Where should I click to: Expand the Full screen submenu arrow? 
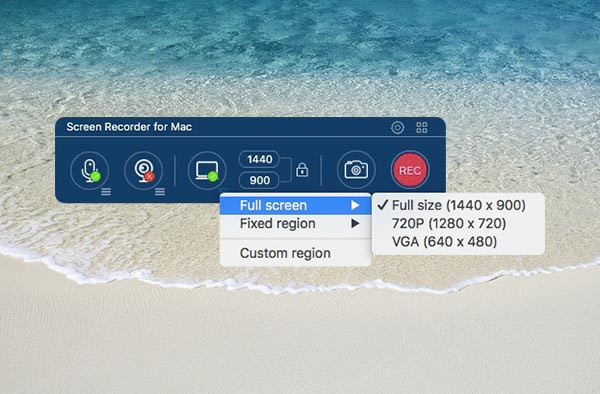[x=355, y=205]
